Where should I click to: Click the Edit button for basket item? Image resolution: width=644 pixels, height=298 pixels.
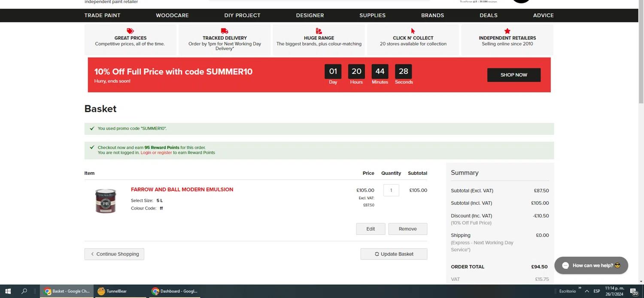371,229
